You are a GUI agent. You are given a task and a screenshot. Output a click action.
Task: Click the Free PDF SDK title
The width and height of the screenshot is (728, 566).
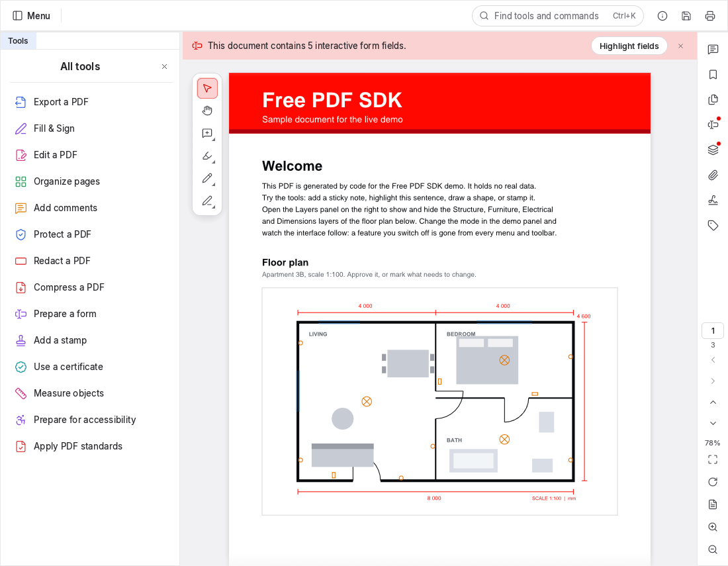(x=332, y=100)
